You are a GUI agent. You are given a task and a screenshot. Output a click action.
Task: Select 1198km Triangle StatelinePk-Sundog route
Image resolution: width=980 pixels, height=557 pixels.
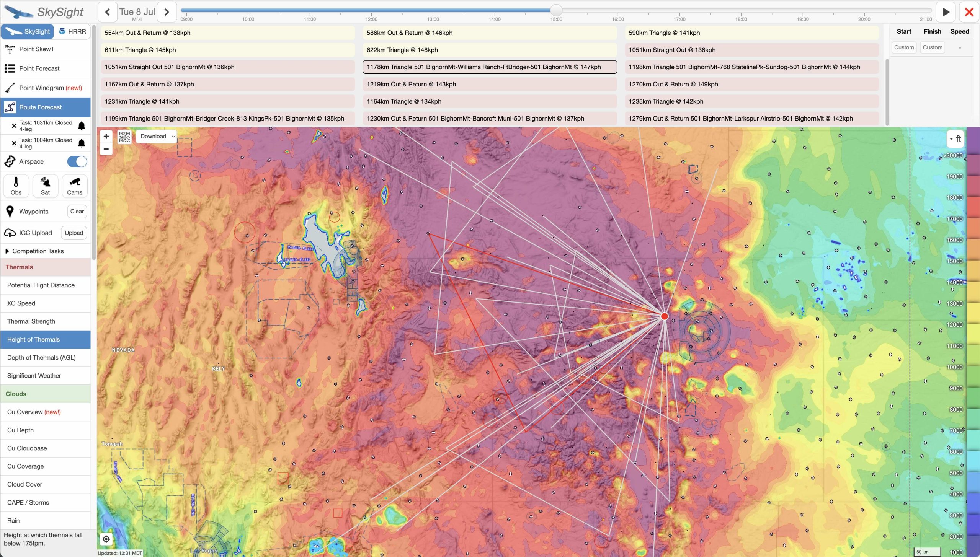[x=752, y=67]
